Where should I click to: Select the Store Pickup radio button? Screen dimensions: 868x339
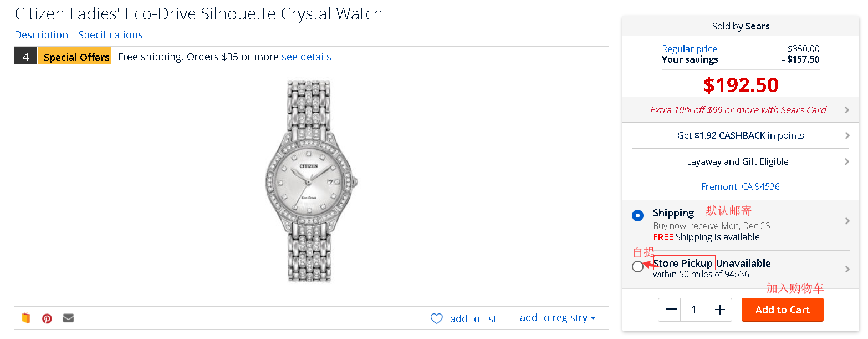(x=638, y=267)
